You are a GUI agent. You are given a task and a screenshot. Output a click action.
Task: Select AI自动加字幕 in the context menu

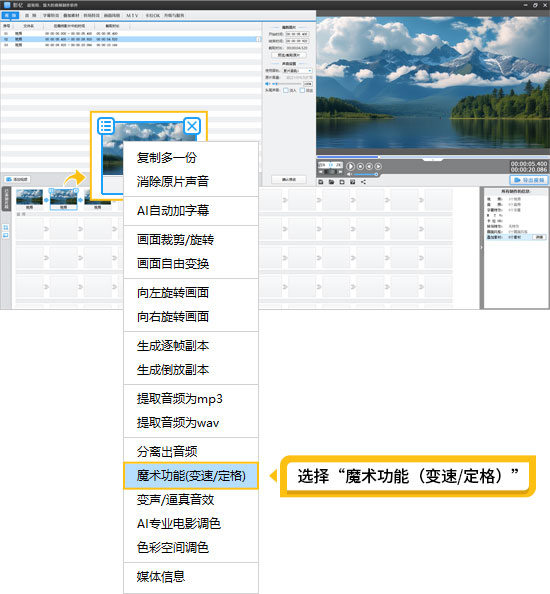point(173,211)
